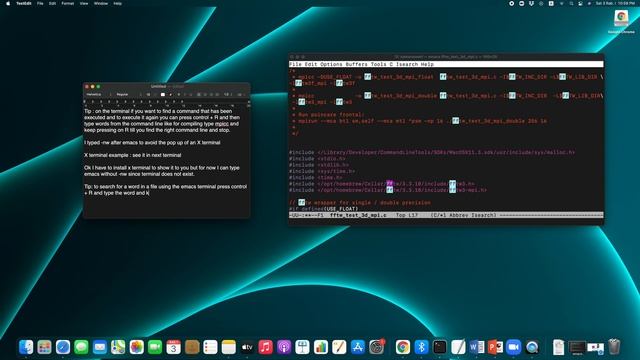Open Apple TV app in the Dock
640x360 pixels.
pos(247,347)
